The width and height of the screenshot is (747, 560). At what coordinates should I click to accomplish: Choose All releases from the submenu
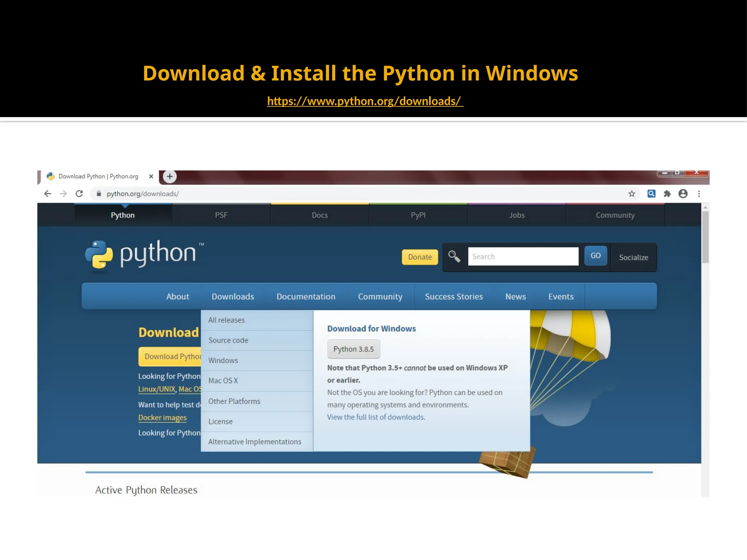click(227, 320)
